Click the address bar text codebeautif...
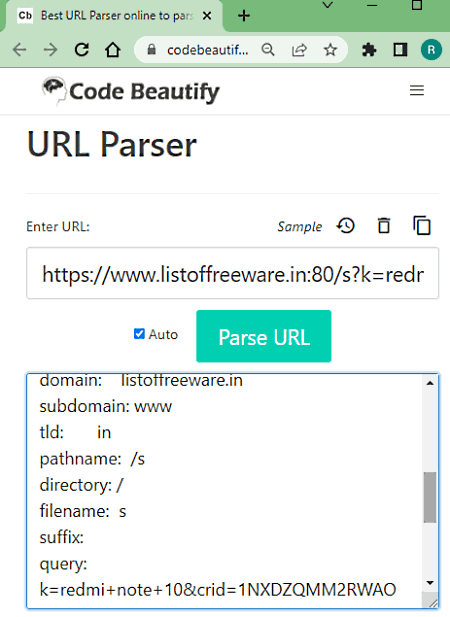The image size is (450, 617). tap(207, 50)
